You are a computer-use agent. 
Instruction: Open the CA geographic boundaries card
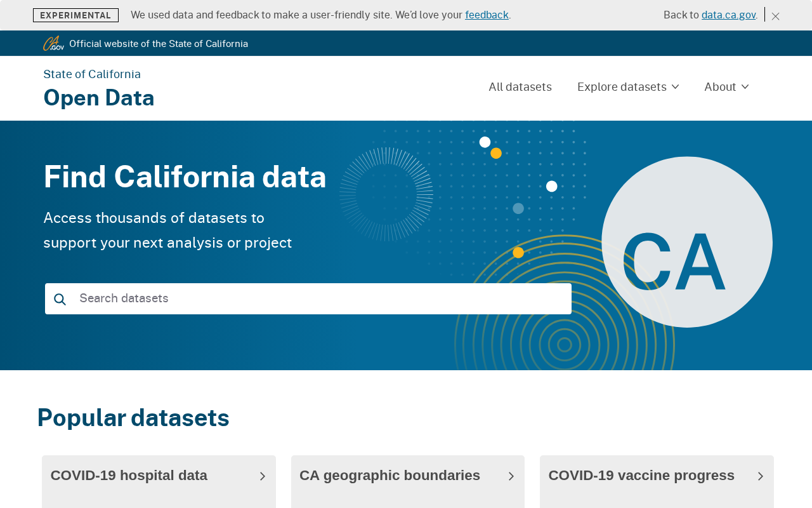click(390, 476)
